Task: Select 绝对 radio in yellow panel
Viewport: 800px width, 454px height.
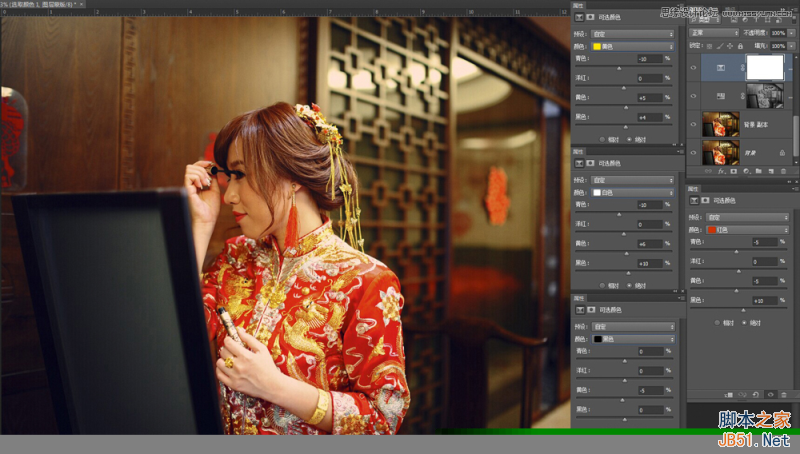Action: 629,139
